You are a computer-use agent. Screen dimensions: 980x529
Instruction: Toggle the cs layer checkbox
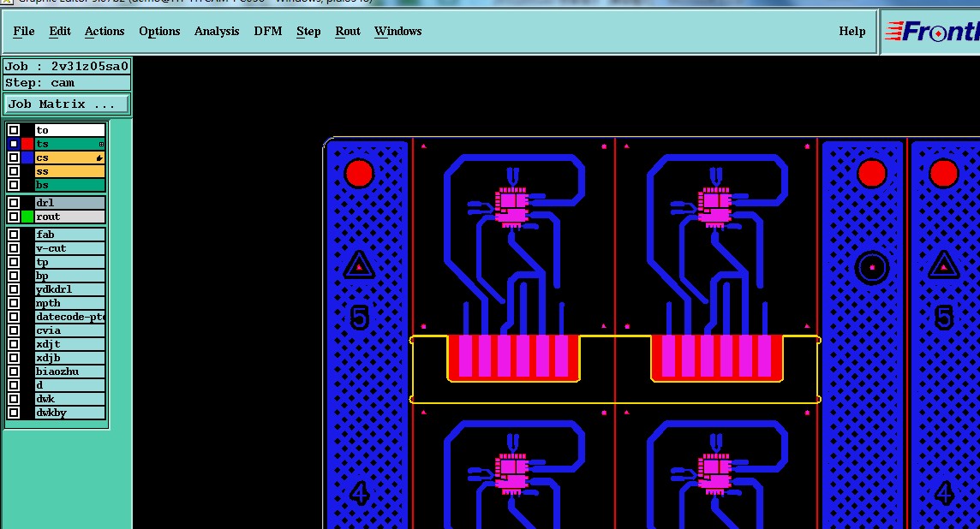coord(14,158)
